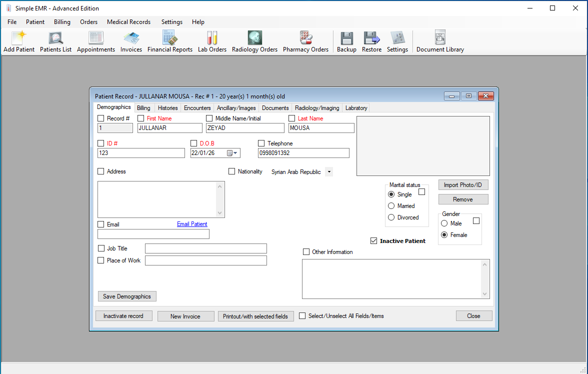
Task: Open the Document Library
Action: point(440,41)
